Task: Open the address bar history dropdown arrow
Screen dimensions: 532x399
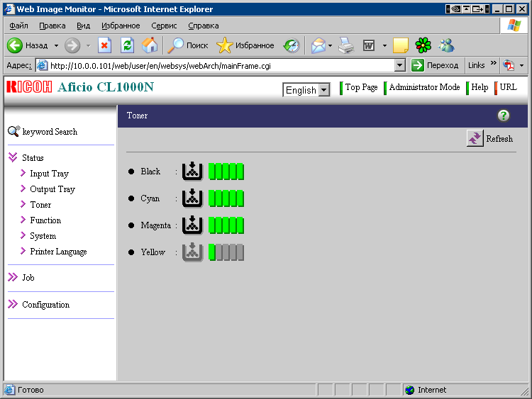Action: pyautogui.click(x=400, y=65)
